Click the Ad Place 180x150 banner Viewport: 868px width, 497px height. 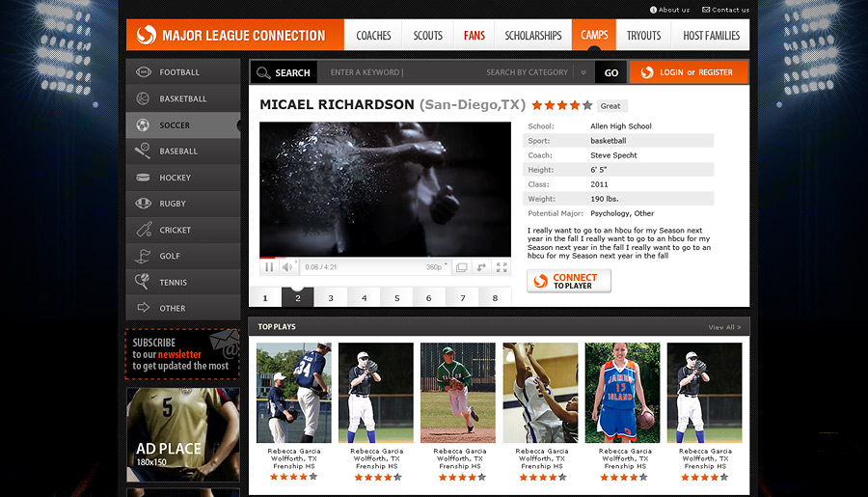click(183, 434)
